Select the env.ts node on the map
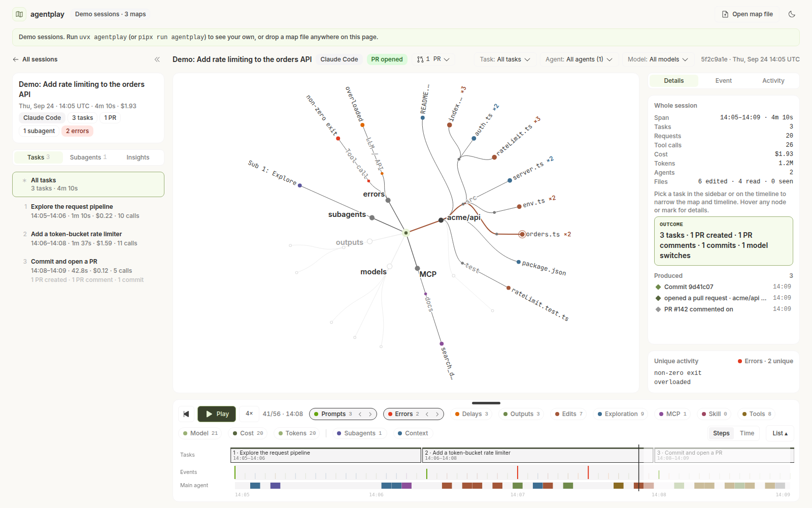This screenshot has height=508, width=812. (x=519, y=207)
